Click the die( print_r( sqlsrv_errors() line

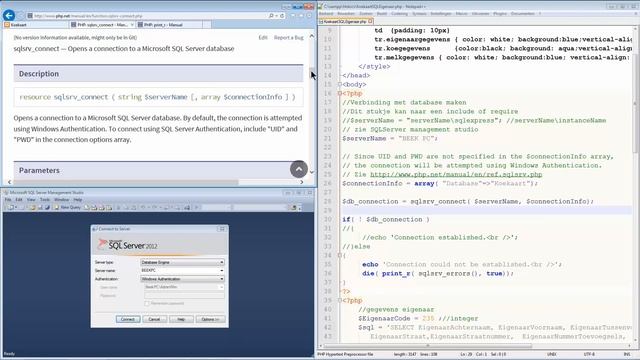(x=438, y=273)
